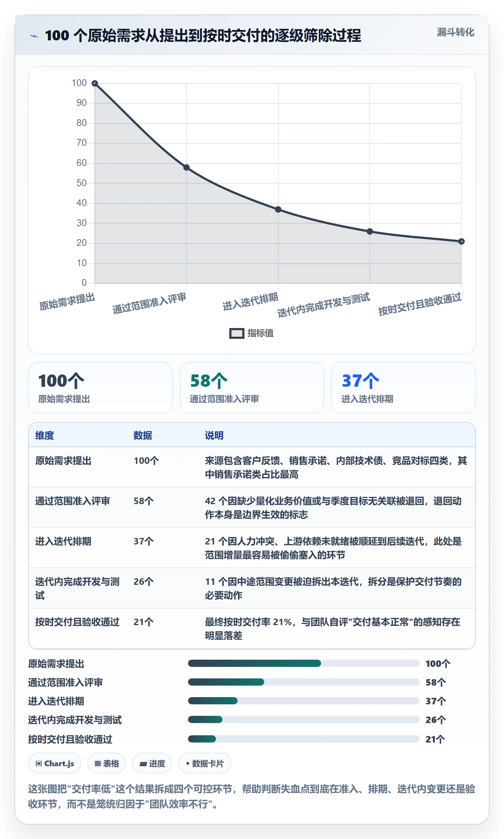Select the 100个 原始需求提出 data card
The image size is (504, 839).
coord(100,387)
